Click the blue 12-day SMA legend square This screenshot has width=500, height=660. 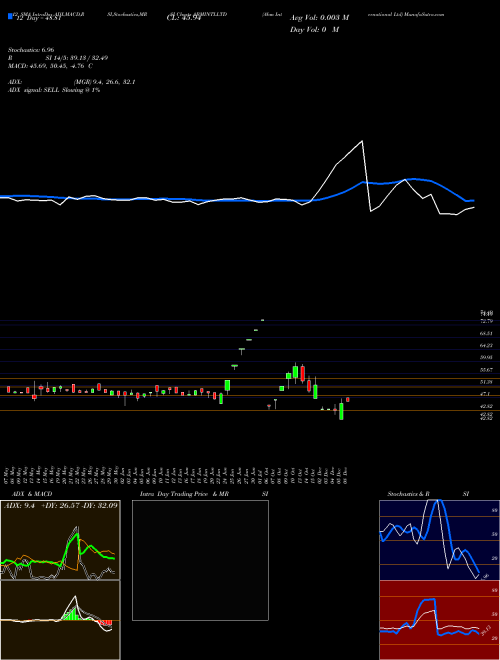pyautogui.click(x=11, y=17)
